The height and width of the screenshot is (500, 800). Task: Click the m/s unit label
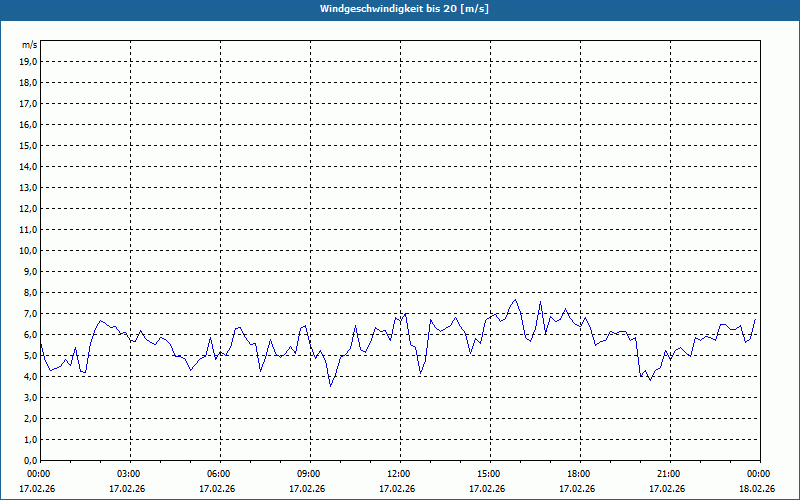click(29, 45)
